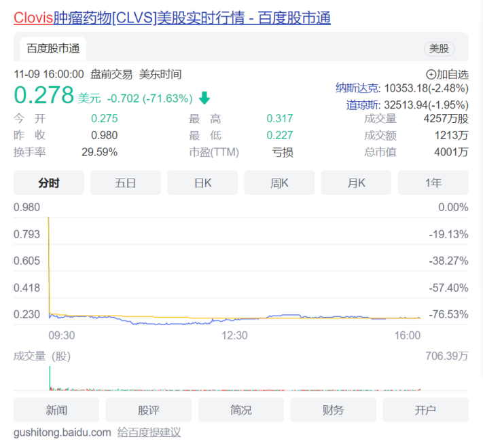Switch to the 周K chart tab
This screenshot has height=448, width=483.
point(279,183)
